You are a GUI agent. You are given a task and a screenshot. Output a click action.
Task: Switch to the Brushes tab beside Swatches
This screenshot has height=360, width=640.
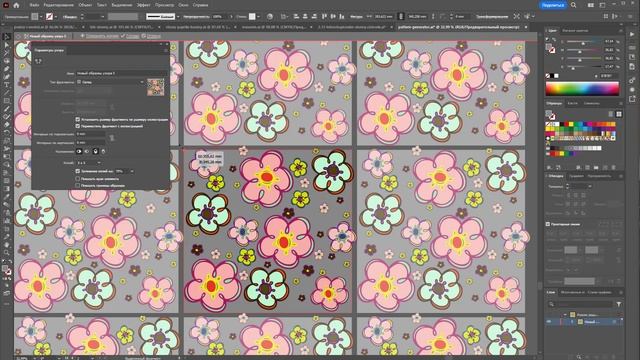click(572, 103)
